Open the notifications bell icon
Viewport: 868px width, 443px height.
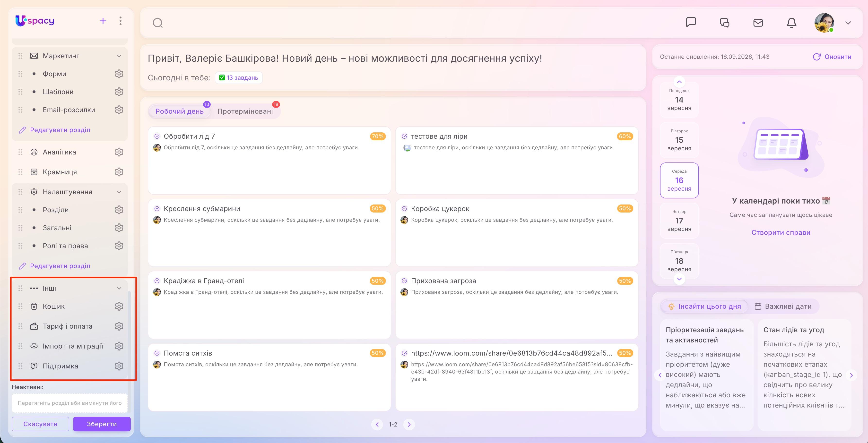(791, 23)
